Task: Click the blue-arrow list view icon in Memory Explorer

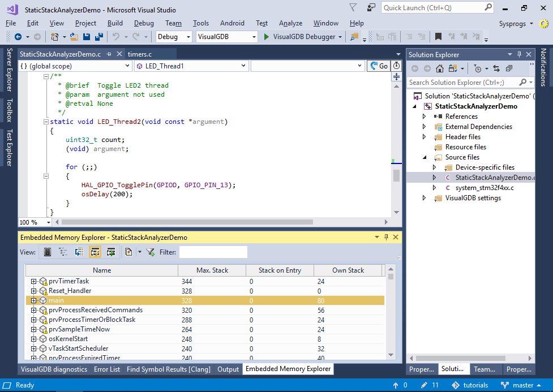Action: click(x=79, y=252)
